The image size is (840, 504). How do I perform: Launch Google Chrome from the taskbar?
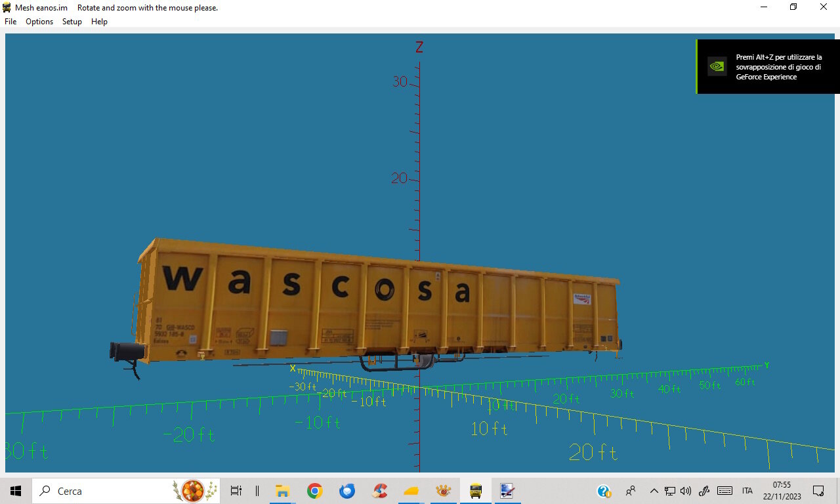(x=315, y=491)
